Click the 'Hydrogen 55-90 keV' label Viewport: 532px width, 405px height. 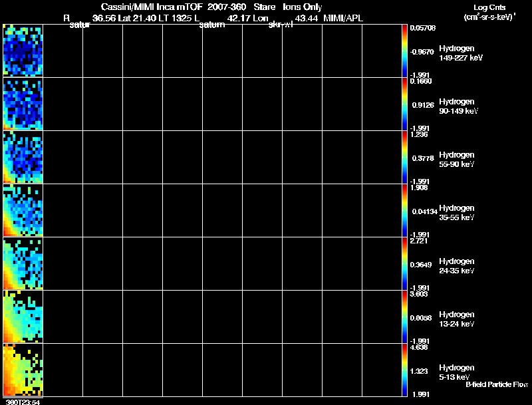[457, 160]
